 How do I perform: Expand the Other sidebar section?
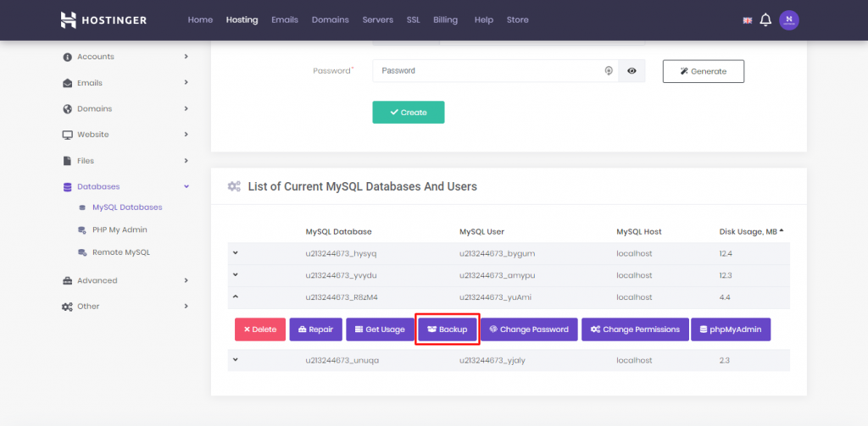point(186,306)
